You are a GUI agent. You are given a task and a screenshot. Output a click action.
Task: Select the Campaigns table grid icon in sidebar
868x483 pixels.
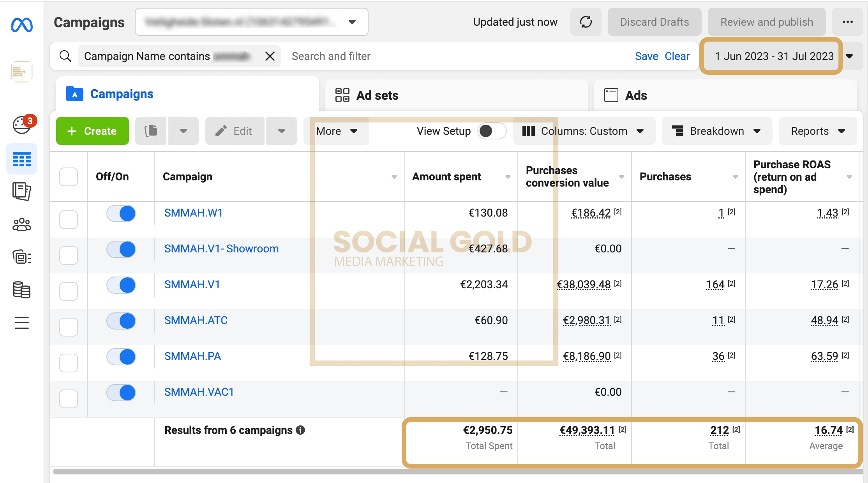(22, 159)
